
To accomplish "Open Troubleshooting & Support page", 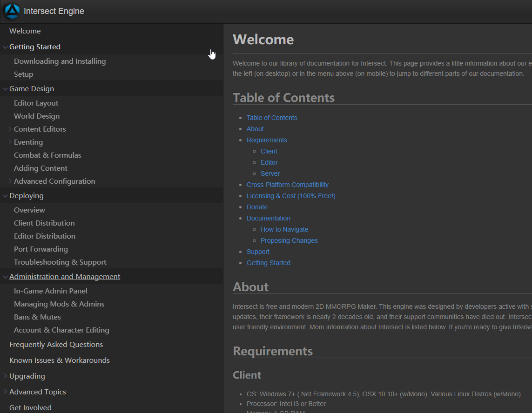I will click(60, 262).
